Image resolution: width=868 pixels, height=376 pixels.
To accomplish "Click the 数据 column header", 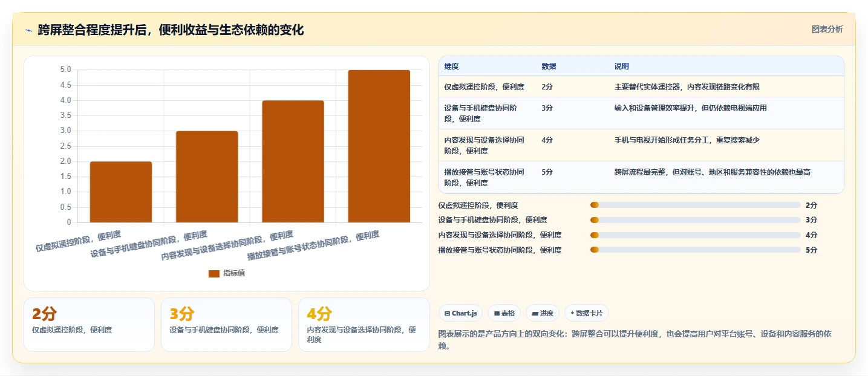I will pos(549,66).
